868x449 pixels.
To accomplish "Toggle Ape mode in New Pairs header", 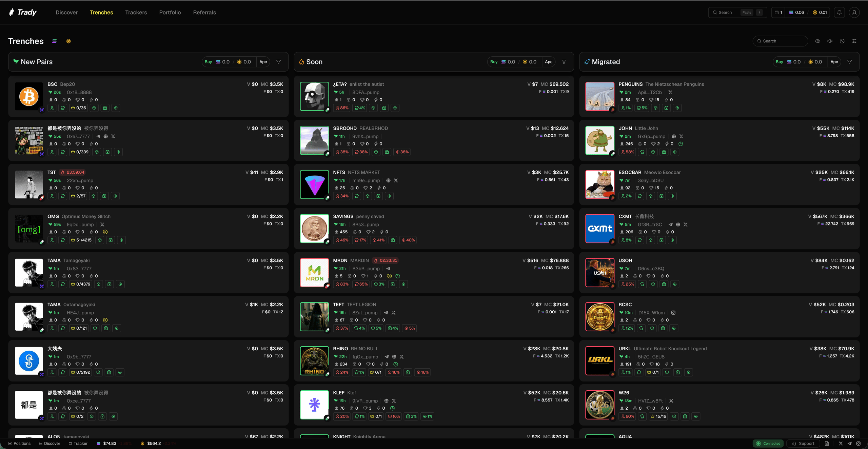I will [x=263, y=62].
